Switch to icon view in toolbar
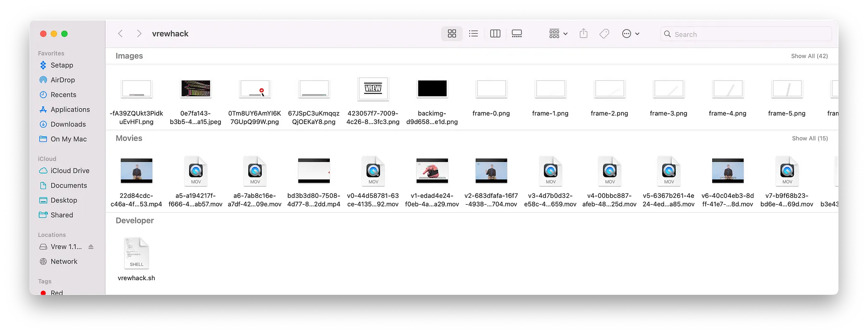The height and width of the screenshot is (334, 868). (452, 33)
